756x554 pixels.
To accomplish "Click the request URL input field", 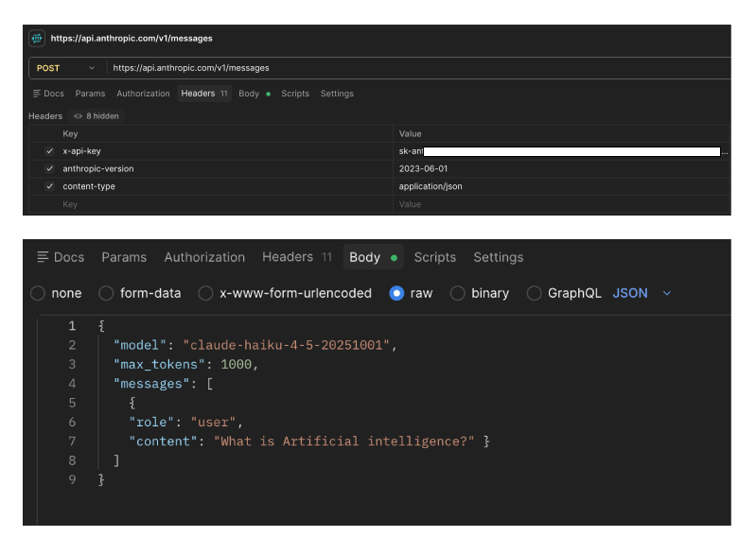I will coord(418,68).
